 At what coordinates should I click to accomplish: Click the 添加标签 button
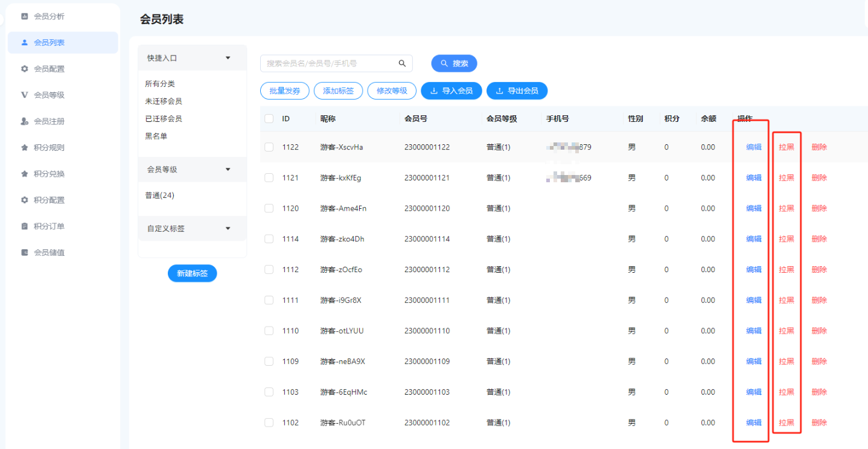pyautogui.click(x=338, y=91)
